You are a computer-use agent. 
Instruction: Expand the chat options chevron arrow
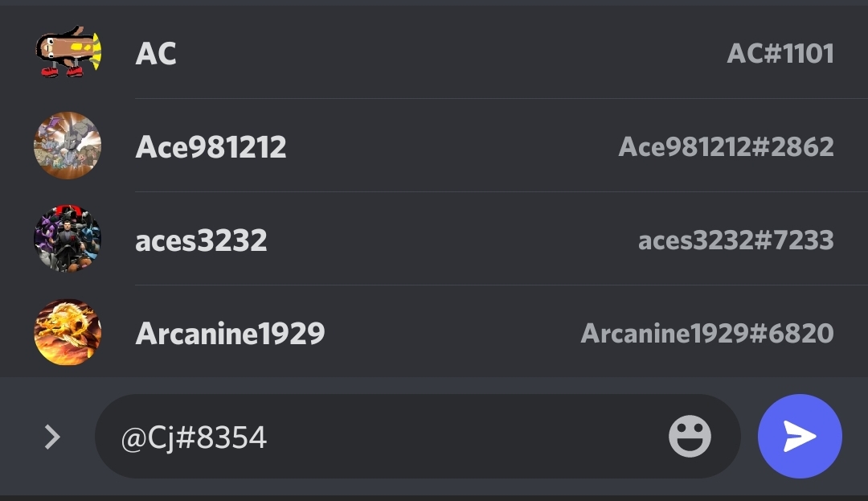tap(52, 437)
